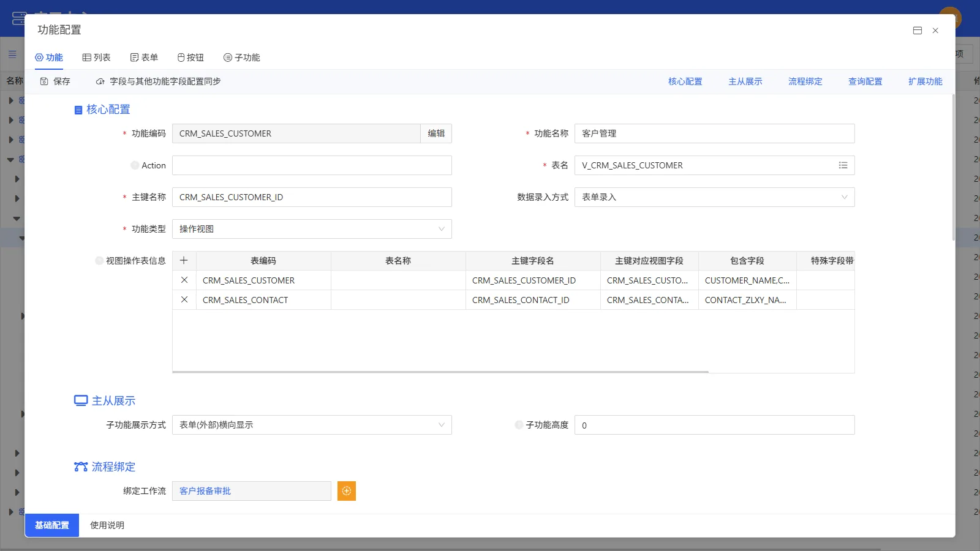
Task: Click the help icon beside 子功能高度
Action: tap(519, 425)
